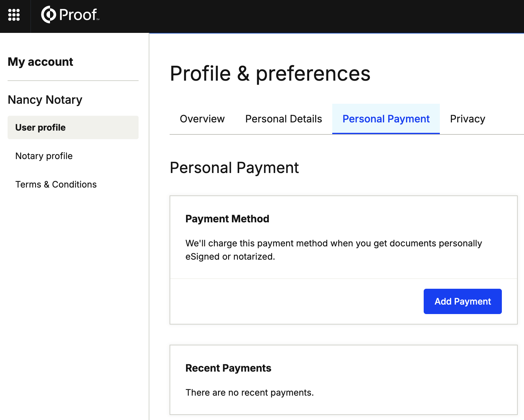Screen dimensions: 524x420
Task: Open the app grid launcher icon
Action: pyautogui.click(x=14, y=15)
